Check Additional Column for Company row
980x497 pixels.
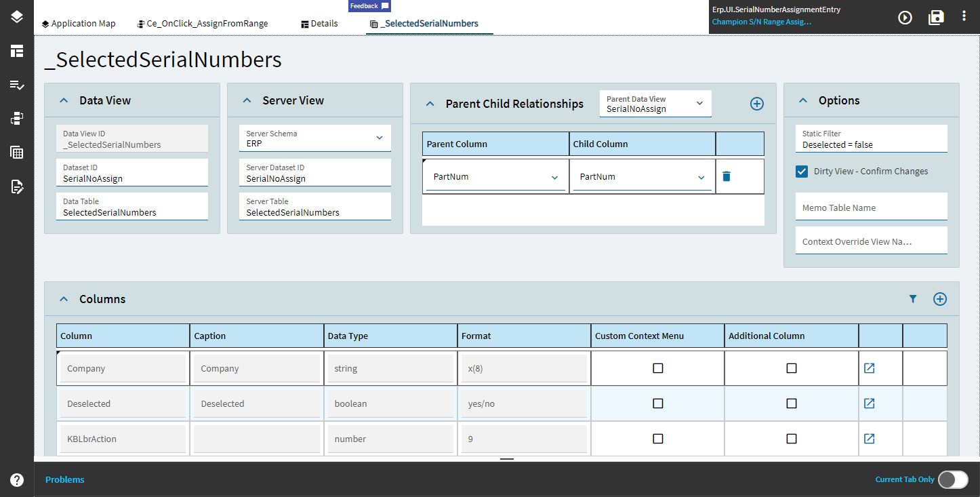(791, 368)
